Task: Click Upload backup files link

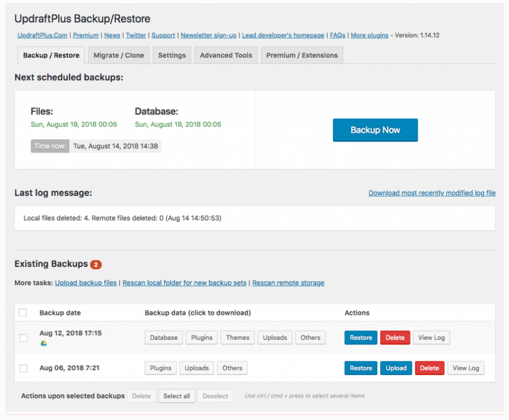Action: pyautogui.click(x=86, y=283)
